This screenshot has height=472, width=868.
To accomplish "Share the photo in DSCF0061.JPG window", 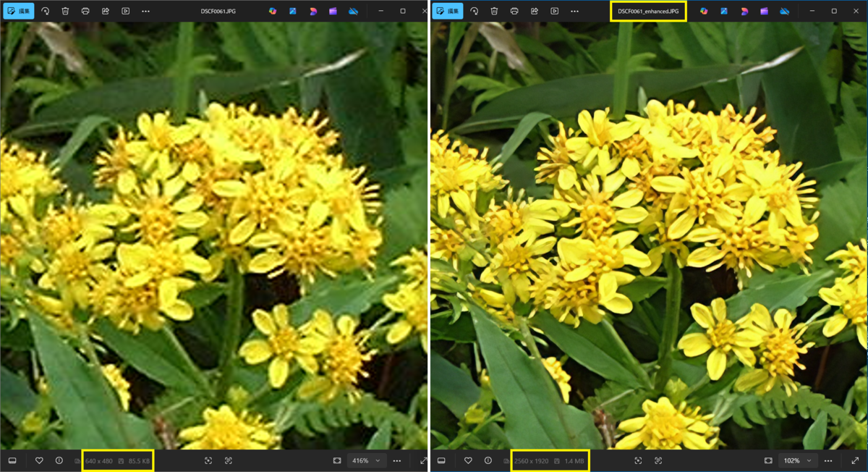I will 106,11.
